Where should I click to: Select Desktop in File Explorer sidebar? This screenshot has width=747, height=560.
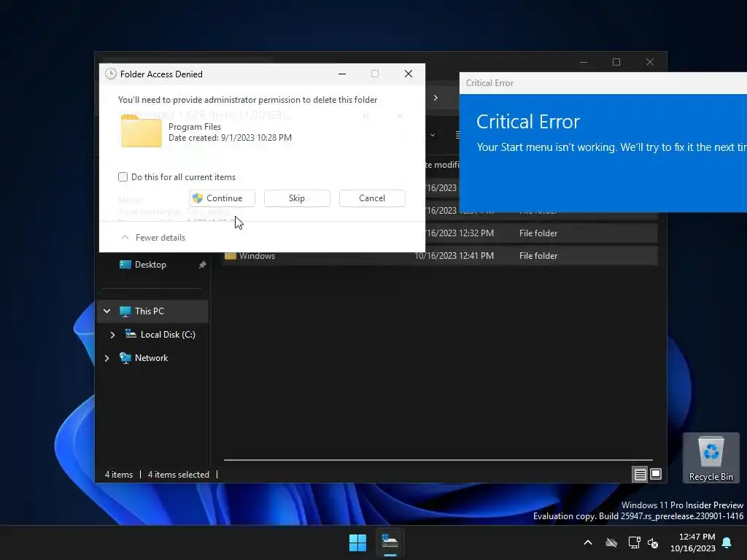coord(150,265)
